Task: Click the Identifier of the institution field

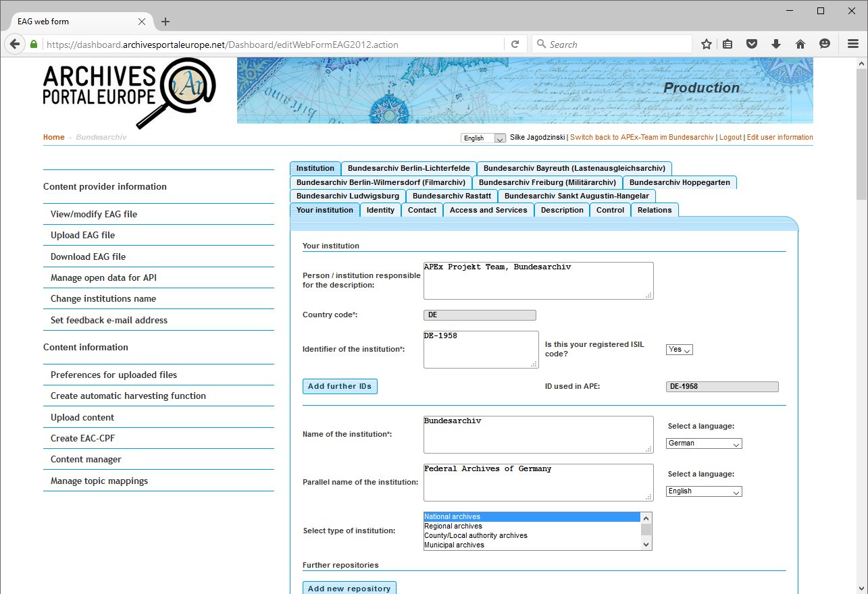Action: pos(481,349)
